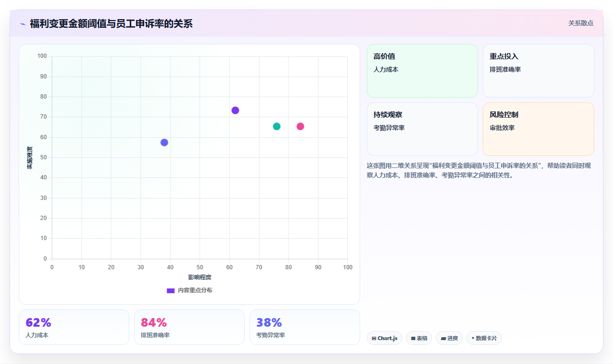Select the pink scatter data point
Screen dimensions: 613x364
(x=300, y=126)
